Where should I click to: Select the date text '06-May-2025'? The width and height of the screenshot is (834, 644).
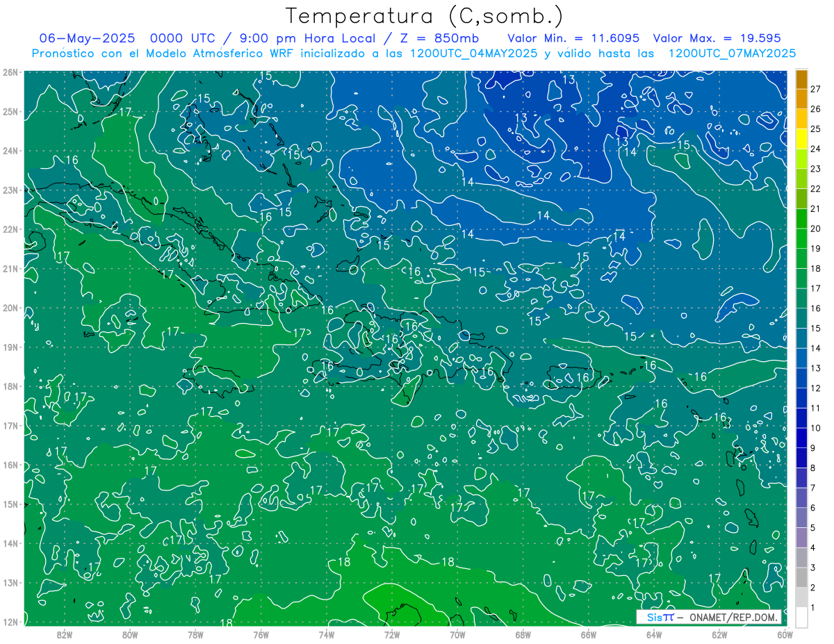coord(87,38)
